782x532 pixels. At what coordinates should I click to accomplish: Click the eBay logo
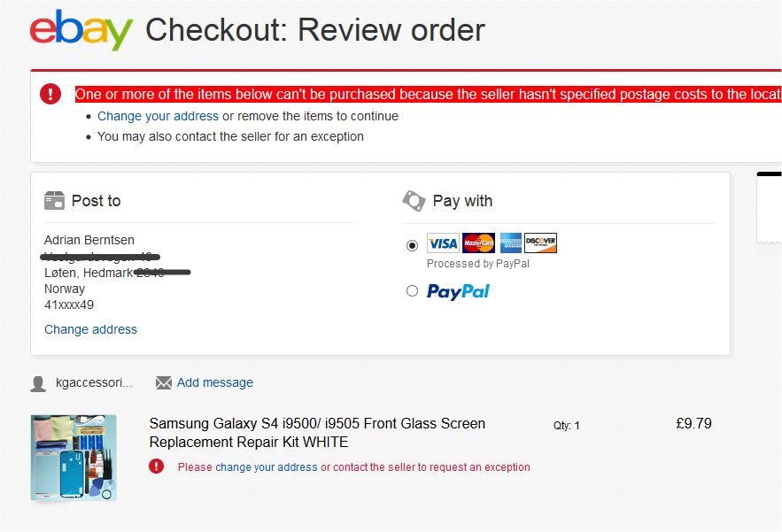(x=81, y=30)
